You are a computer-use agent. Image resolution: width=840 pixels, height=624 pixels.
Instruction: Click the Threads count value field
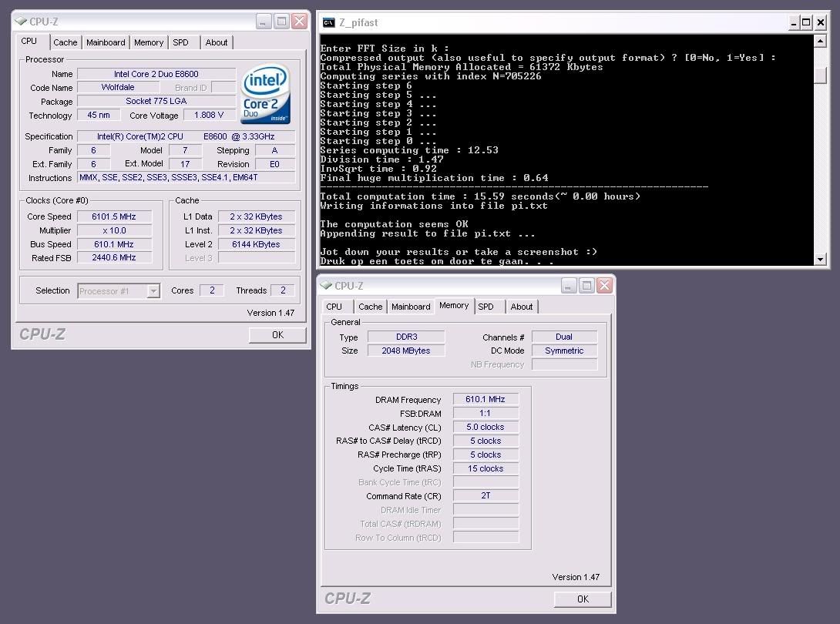click(x=282, y=290)
